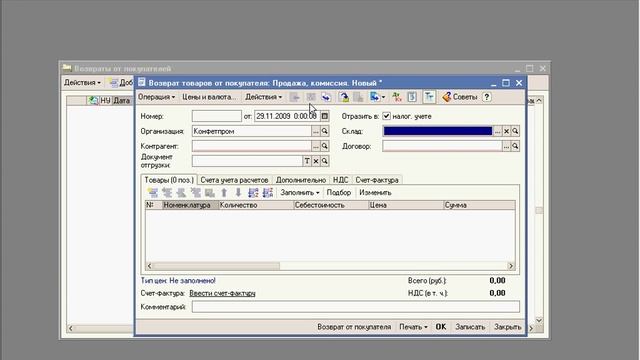This screenshot has width=640, height=360.
Task: Open the calendar picker for the date
Action: click(324, 116)
